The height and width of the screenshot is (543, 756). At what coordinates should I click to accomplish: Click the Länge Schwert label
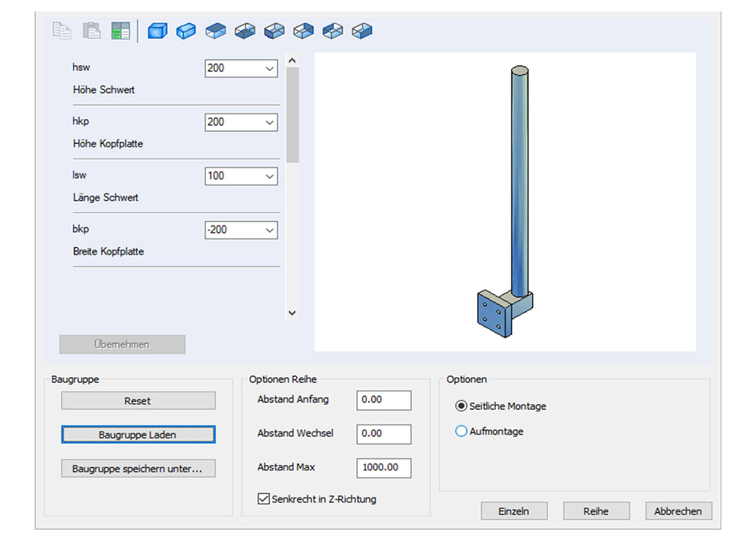105,198
